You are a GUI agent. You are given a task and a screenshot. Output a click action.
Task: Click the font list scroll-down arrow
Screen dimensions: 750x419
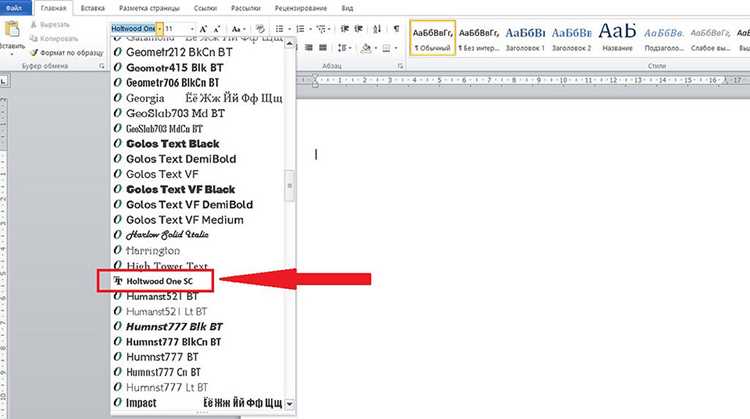(x=289, y=404)
